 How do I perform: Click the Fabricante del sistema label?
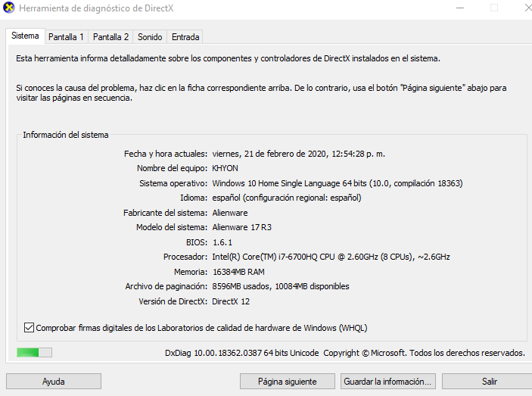click(165, 213)
